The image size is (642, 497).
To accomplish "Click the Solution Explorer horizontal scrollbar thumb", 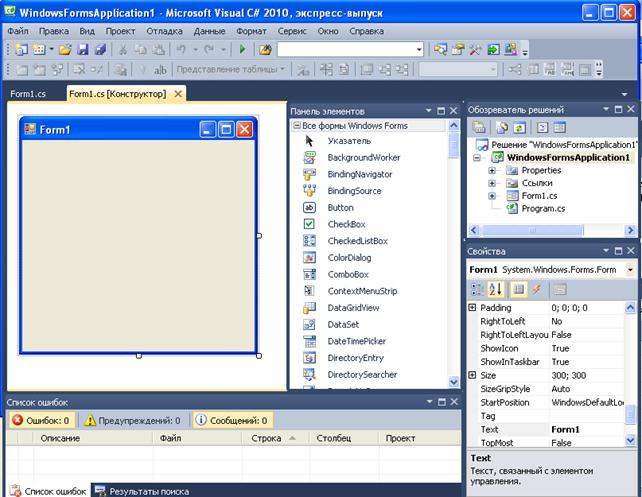I will point(532,230).
